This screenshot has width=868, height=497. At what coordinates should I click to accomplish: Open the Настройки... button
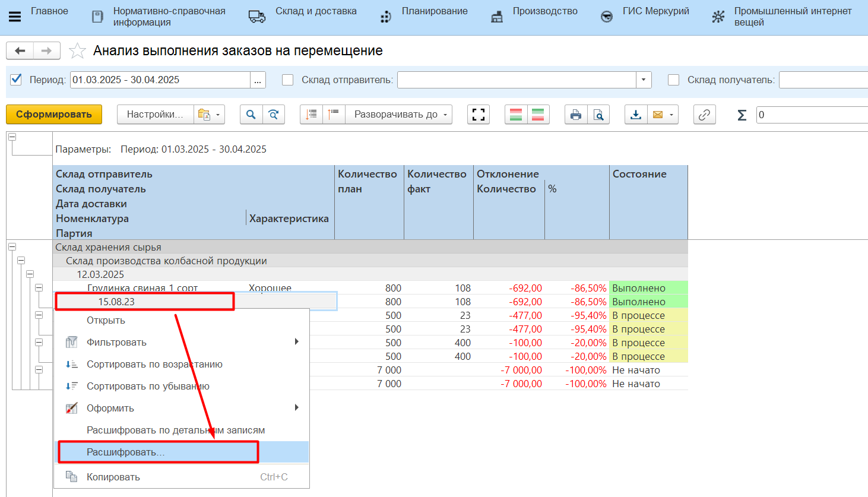tap(155, 115)
